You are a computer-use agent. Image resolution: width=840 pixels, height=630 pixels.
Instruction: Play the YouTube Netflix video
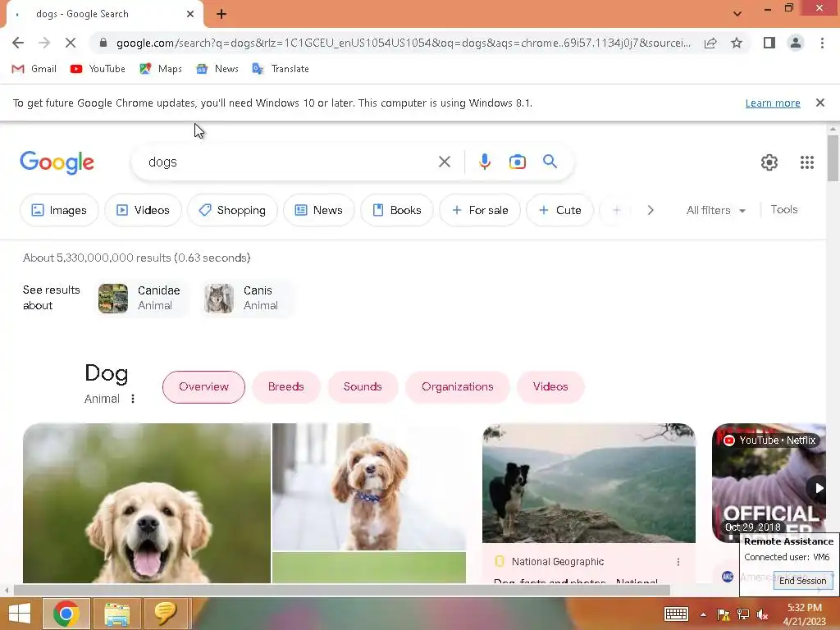point(818,488)
